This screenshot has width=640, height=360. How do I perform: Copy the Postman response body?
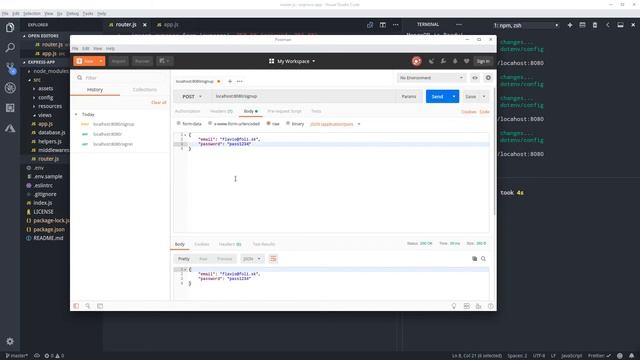point(474,259)
